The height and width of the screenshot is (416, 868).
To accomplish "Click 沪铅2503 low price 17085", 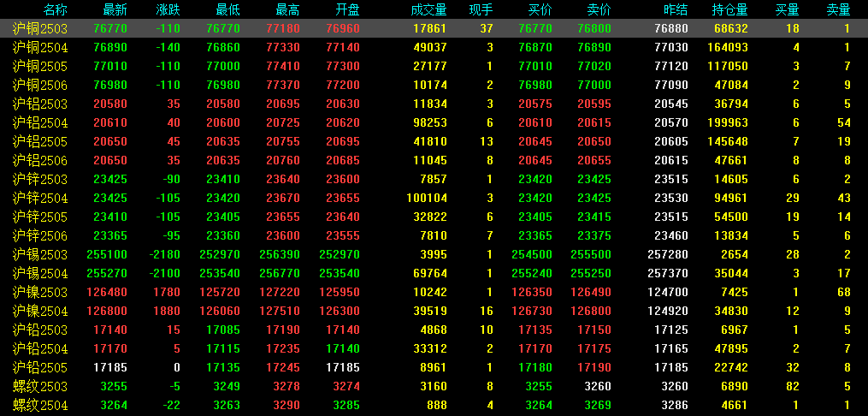I will 223,330.
